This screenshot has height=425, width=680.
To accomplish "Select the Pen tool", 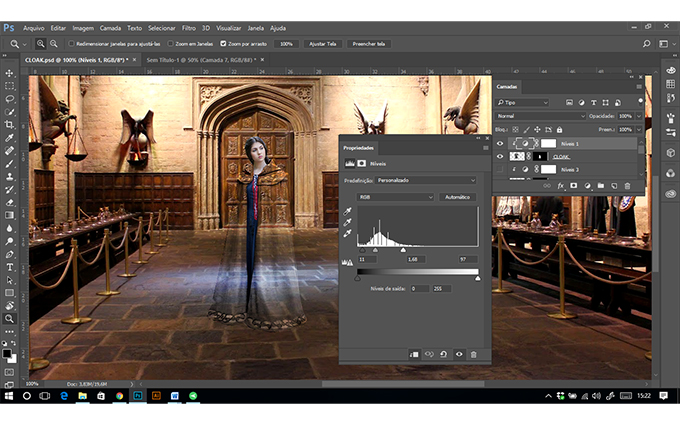I will (9, 254).
